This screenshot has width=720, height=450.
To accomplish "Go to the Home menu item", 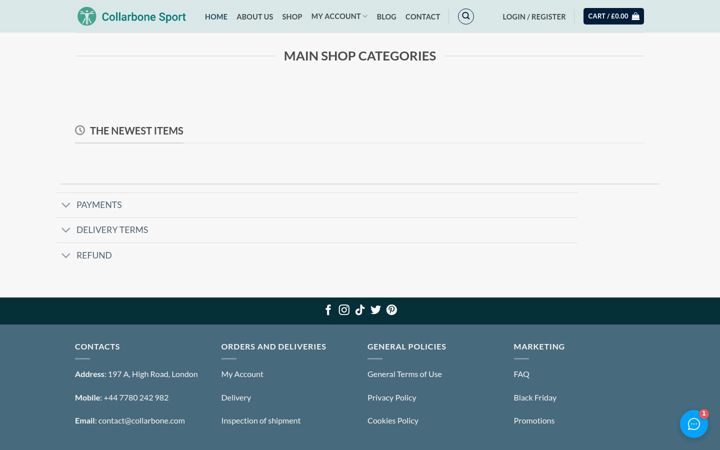I will click(216, 17).
